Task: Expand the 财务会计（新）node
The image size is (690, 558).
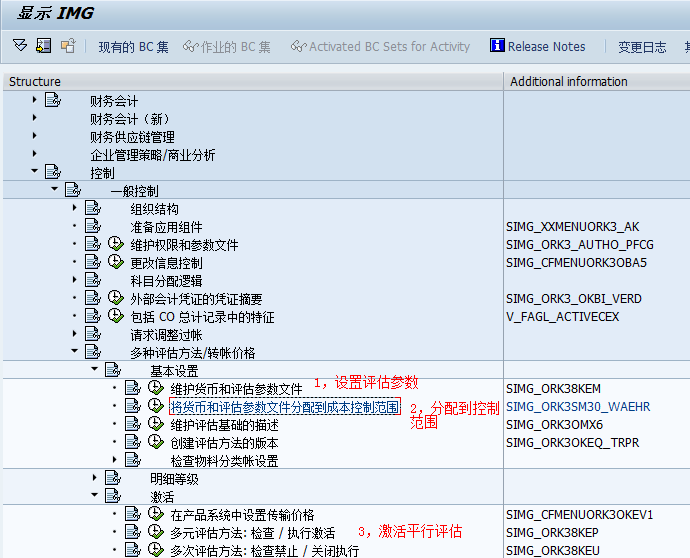Action: [34, 118]
